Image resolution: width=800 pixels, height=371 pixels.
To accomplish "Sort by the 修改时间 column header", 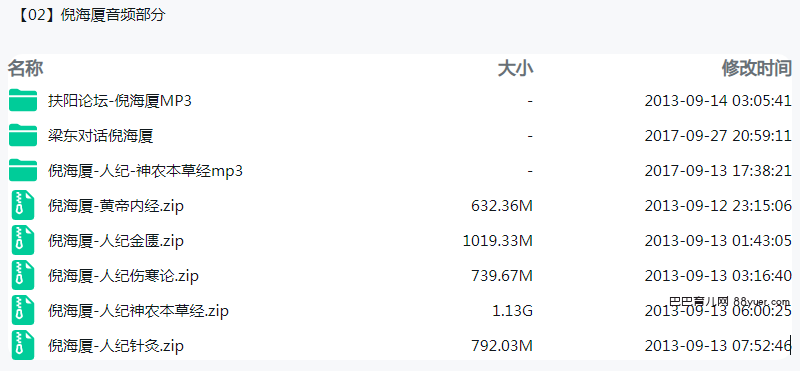I will (757, 68).
